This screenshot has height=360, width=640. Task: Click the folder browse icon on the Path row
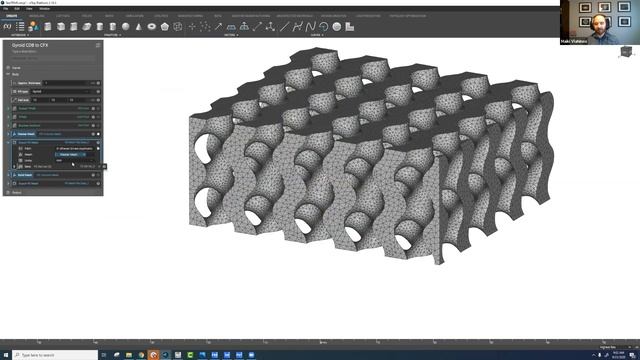click(x=98, y=149)
